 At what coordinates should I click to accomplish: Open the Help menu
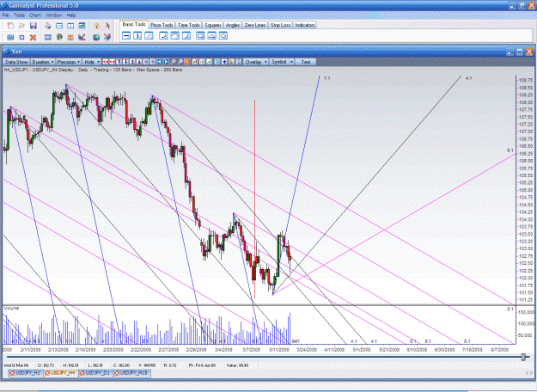[x=71, y=15]
